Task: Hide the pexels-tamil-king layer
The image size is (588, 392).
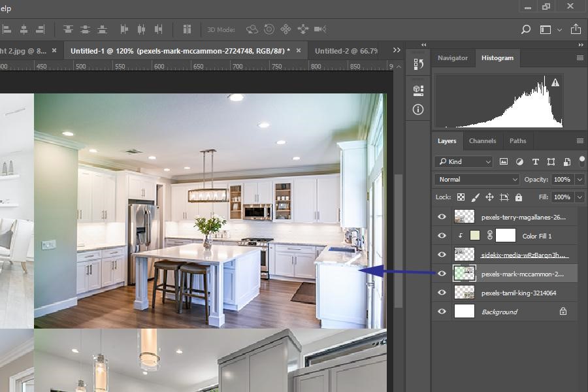Action: click(442, 293)
